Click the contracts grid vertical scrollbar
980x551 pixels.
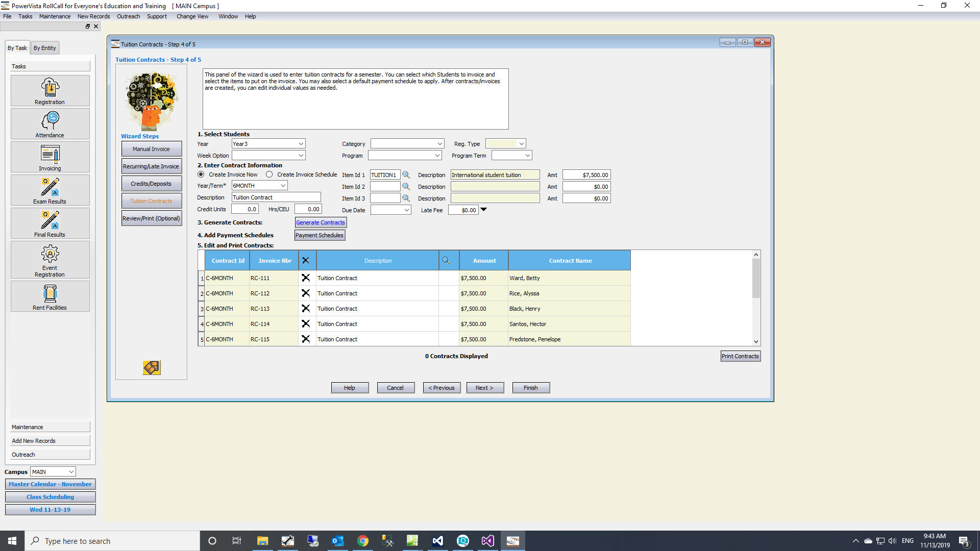tap(756, 298)
